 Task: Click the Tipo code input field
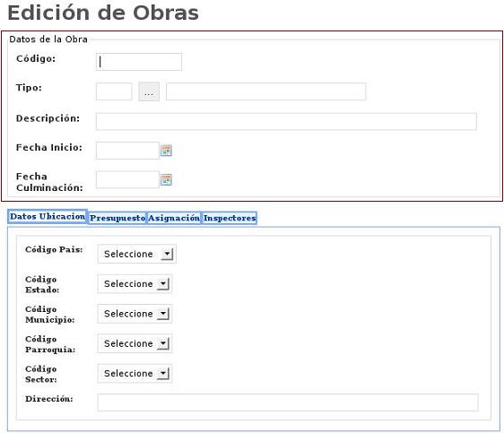114,91
